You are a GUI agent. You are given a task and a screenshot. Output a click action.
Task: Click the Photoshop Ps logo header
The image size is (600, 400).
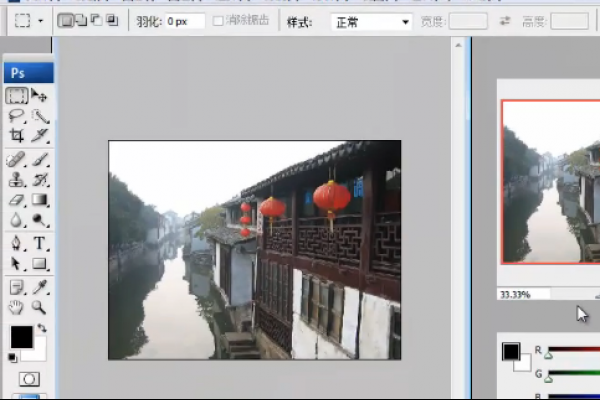[x=29, y=73]
